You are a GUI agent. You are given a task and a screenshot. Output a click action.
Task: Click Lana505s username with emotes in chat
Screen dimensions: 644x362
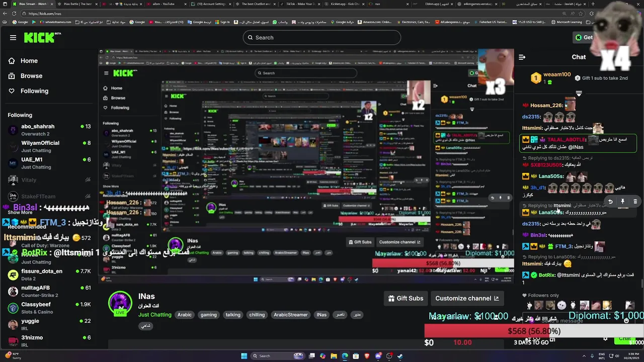(x=549, y=176)
